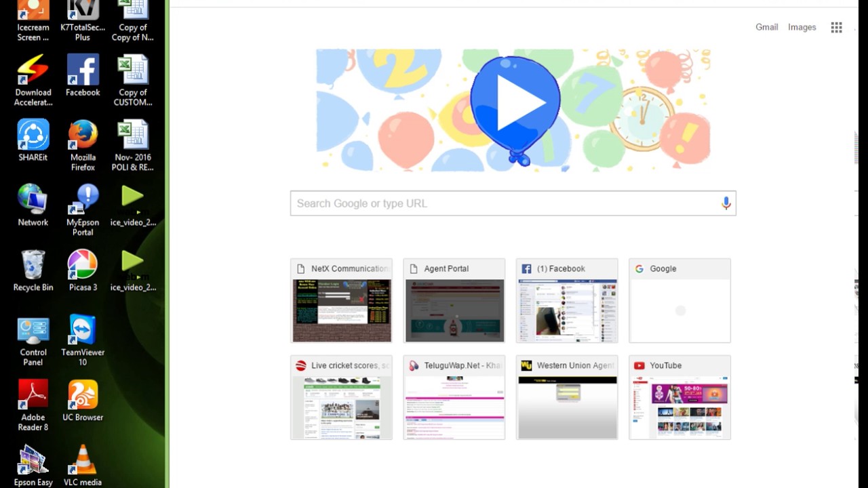Open Control Panel desktop shortcut
This screenshot has height=488, width=868.
click(33, 340)
